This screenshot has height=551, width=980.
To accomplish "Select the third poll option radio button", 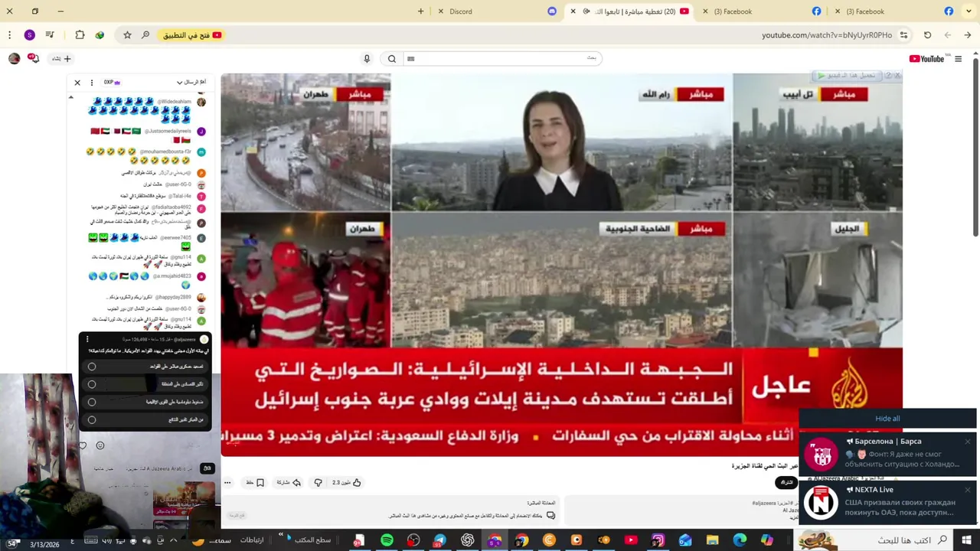I will coord(92,402).
